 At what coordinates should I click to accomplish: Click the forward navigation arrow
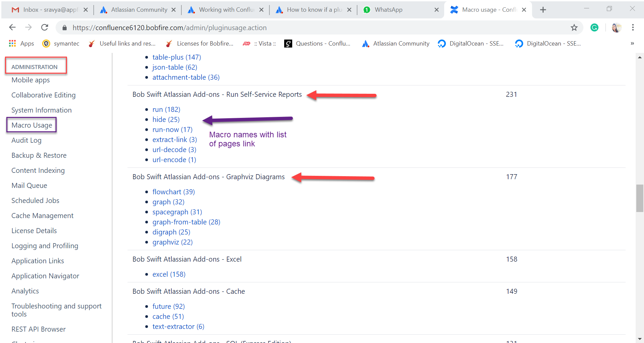pyautogui.click(x=28, y=27)
